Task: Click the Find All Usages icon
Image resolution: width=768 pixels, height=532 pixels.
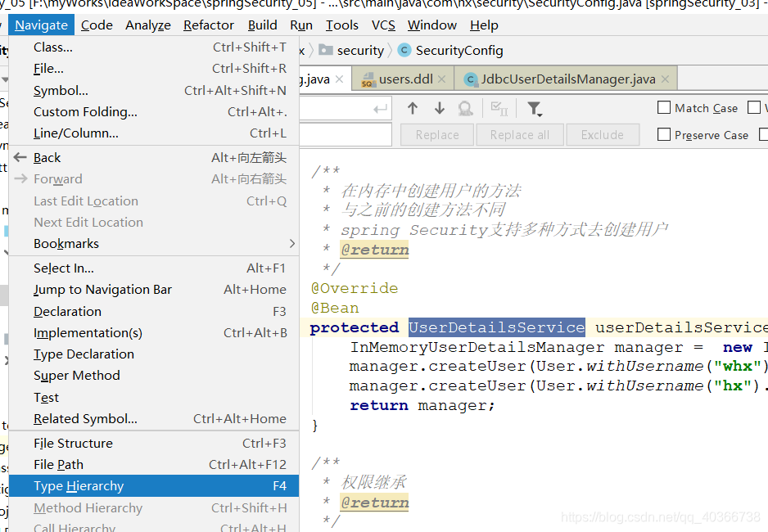Action: pyautogui.click(x=466, y=108)
